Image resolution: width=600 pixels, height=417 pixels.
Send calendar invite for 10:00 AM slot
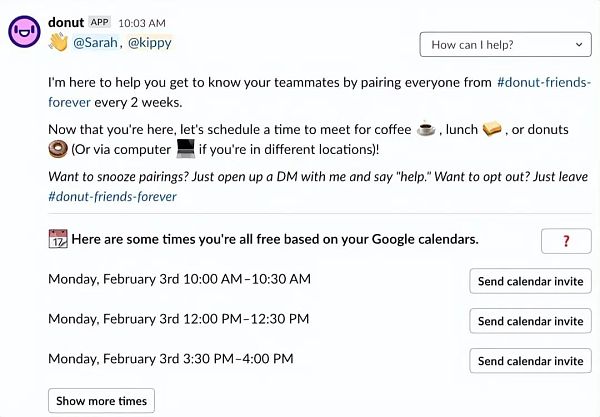point(530,281)
